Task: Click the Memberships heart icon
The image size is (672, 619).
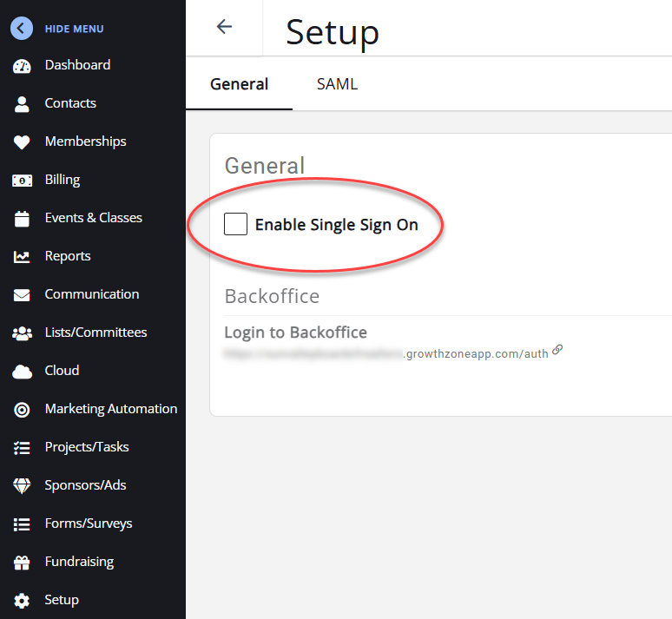Action: pos(23,142)
